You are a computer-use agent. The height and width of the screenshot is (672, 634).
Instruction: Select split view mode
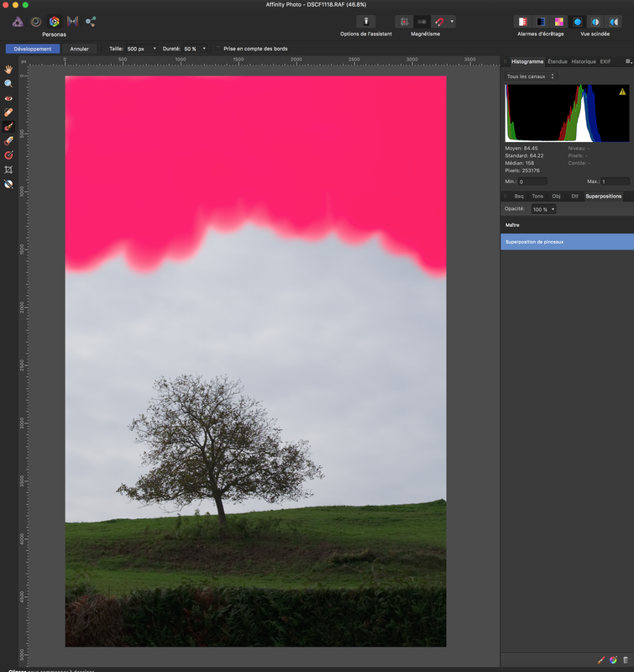coord(595,22)
